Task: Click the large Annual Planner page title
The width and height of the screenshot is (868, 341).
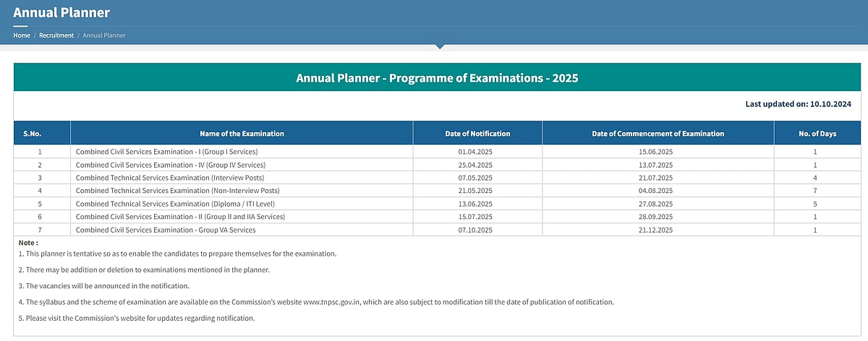Action: pyautogui.click(x=61, y=12)
